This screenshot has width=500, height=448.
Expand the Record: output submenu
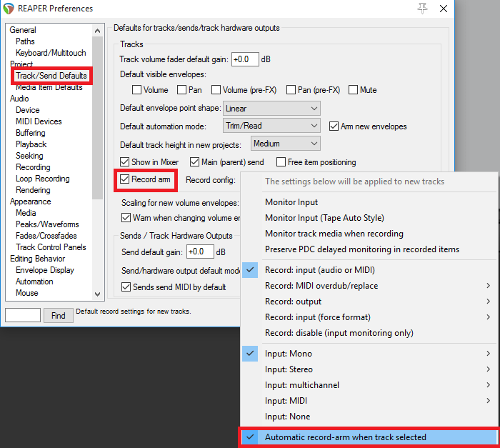coord(369,302)
